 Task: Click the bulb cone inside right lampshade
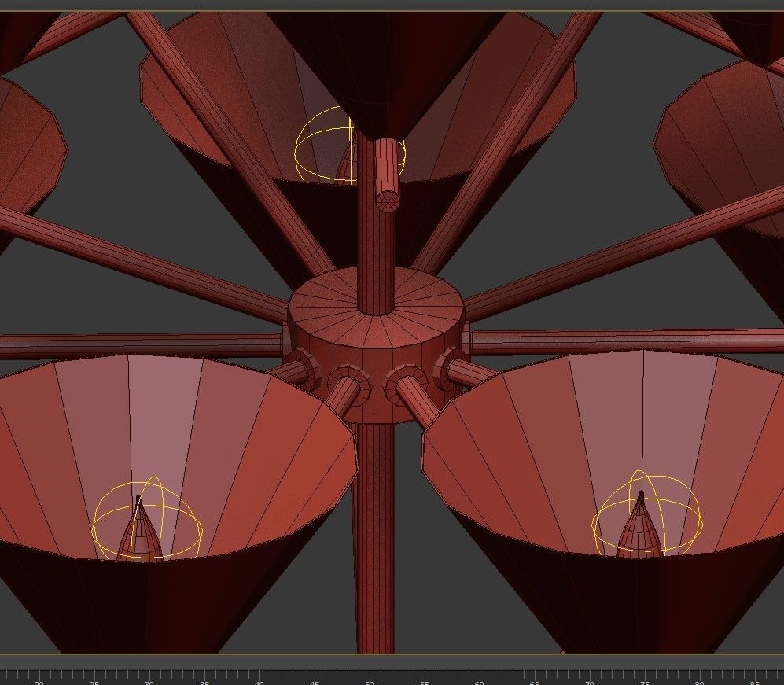click(x=641, y=525)
